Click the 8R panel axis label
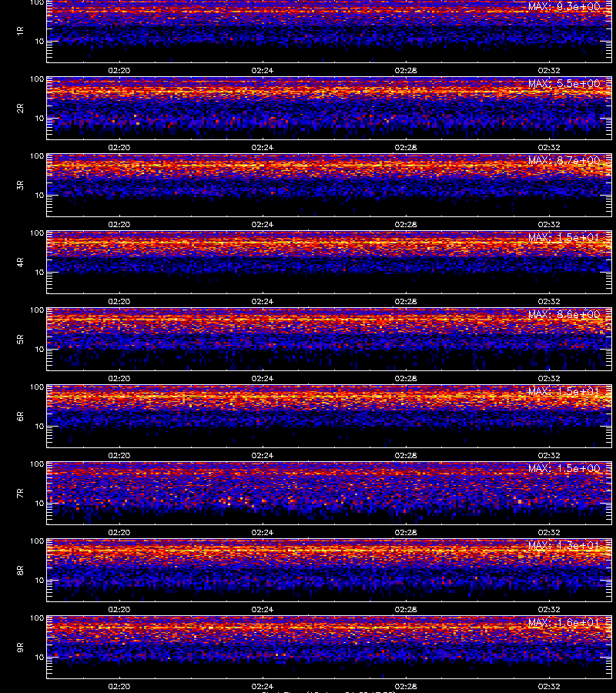Viewport: 616px width, 693px height. 20,570
